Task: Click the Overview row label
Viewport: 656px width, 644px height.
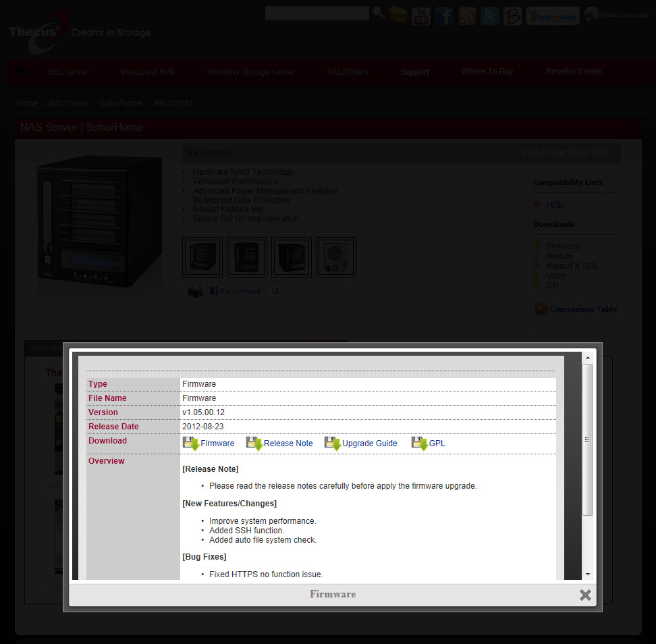Action: click(106, 460)
